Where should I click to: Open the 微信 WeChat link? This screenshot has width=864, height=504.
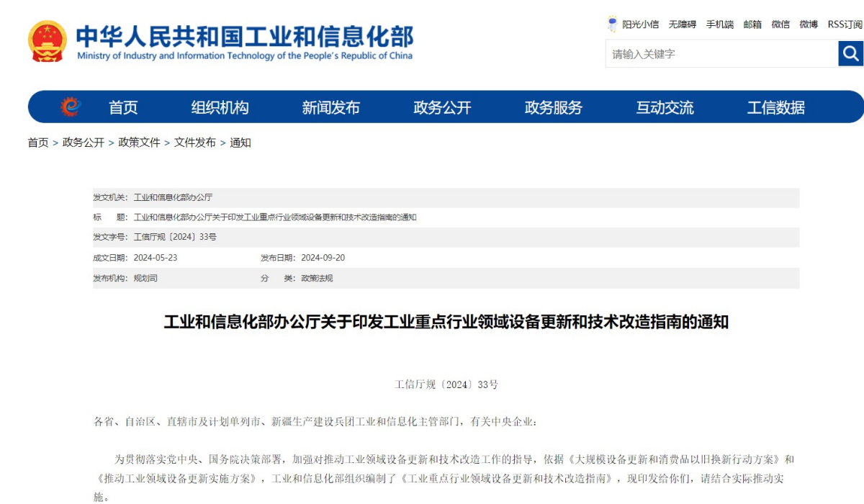coord(780,24)
